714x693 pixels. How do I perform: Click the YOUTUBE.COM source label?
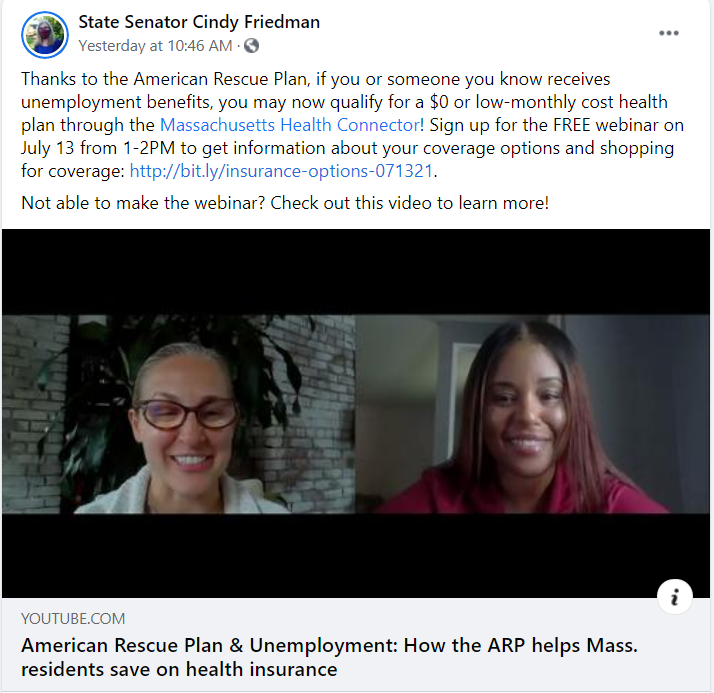point(73,618)
